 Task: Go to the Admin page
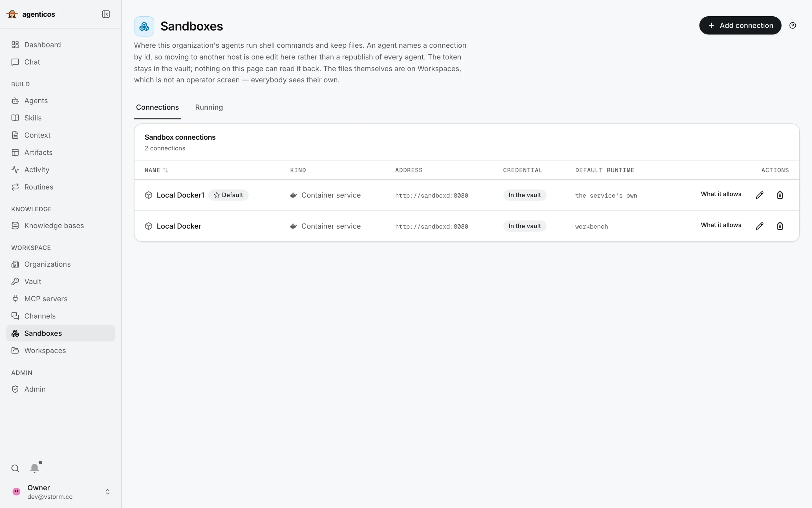(60, 389)
